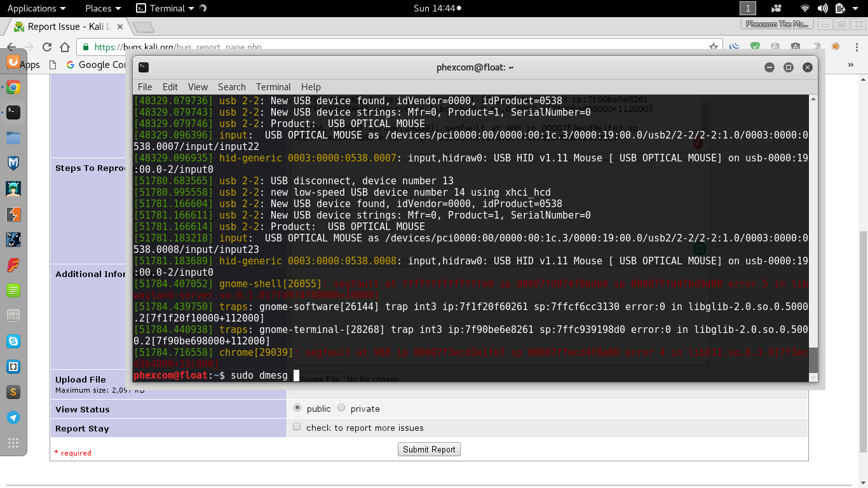Open Google Chrome from the dock
Viewport: 868px width, 488px height.
pyautogui.click(x=13, y=88)
